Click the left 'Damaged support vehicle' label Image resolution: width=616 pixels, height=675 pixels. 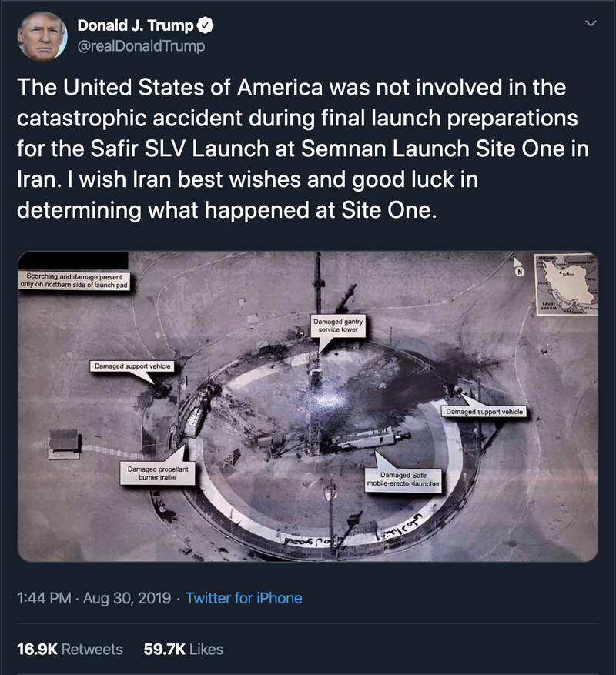pos(132,366)
